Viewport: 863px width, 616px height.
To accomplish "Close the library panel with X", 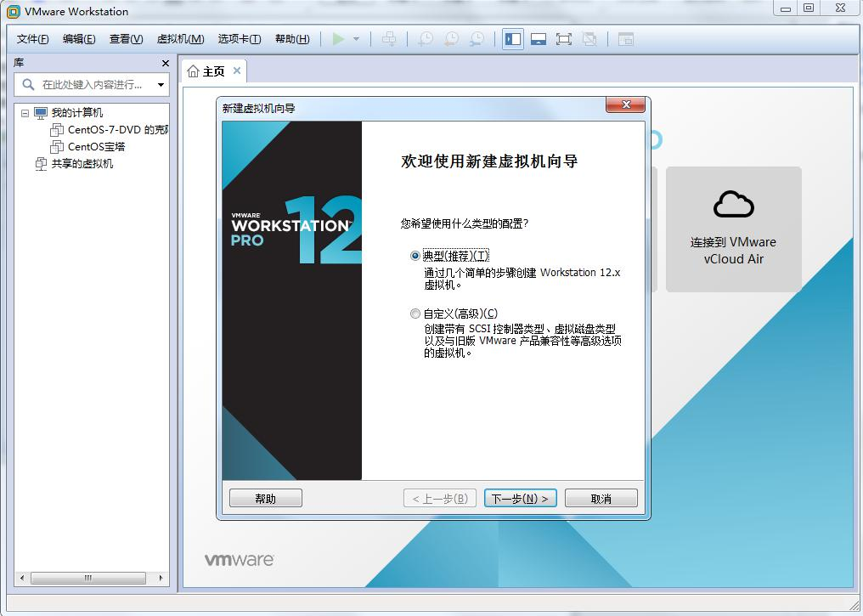I will pos(165,64).
